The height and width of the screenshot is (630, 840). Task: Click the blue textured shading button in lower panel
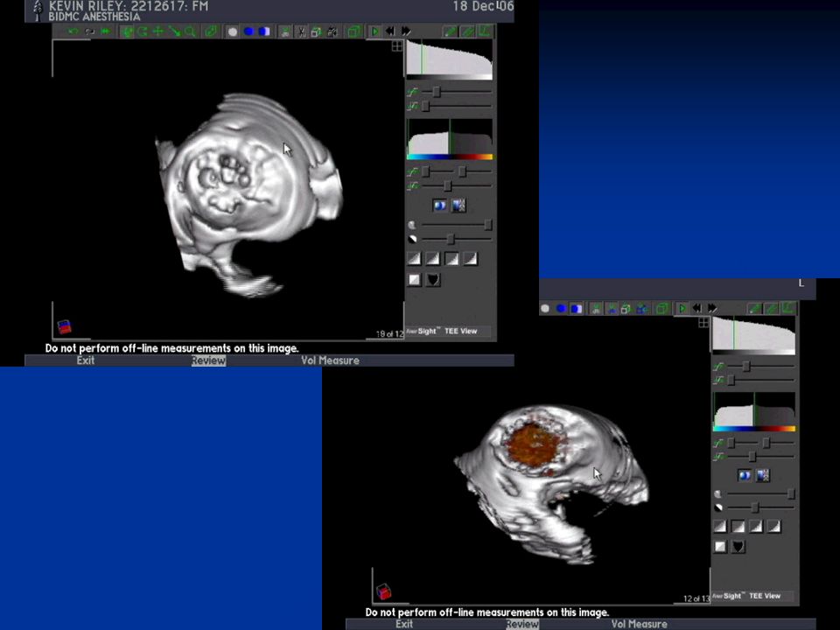point(763,475)
